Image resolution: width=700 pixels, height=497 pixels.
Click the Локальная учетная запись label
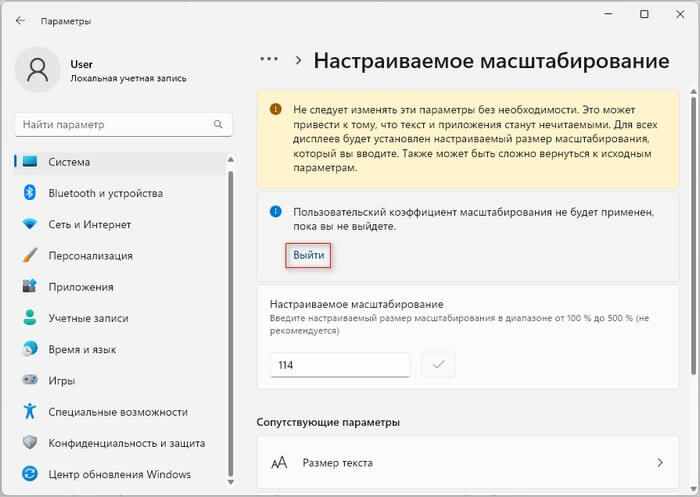tap(128, 79)
